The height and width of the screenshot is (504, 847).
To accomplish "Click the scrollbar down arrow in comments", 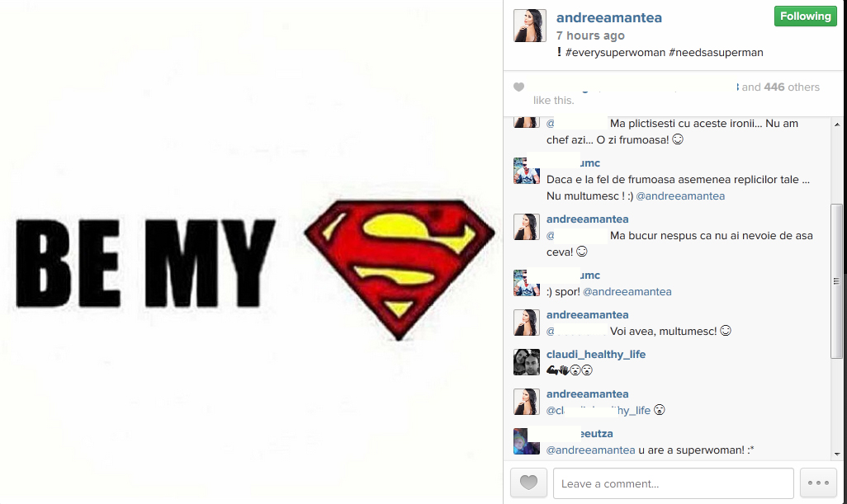I will pos(837,455).
